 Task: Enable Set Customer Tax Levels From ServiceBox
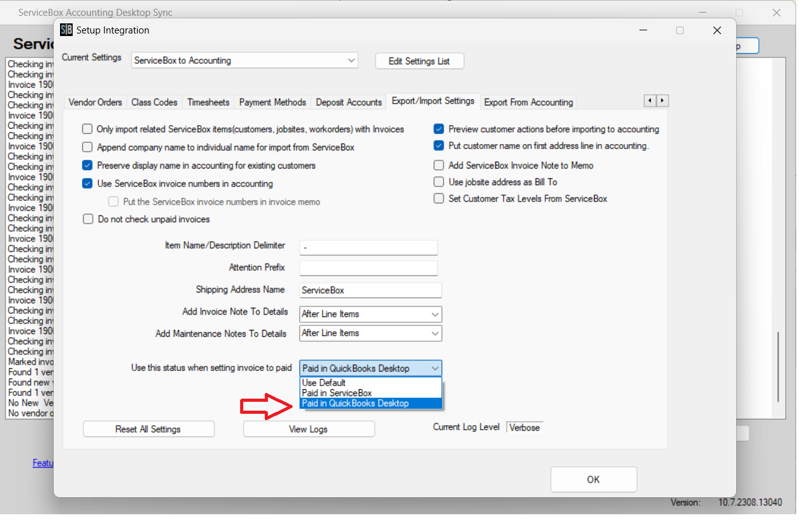point(439,198)
